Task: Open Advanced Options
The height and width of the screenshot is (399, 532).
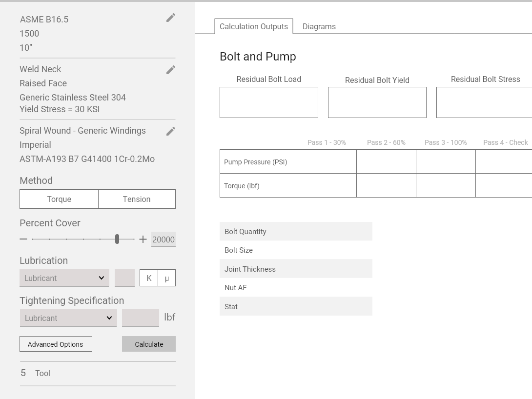Action: tap(56, 344)
